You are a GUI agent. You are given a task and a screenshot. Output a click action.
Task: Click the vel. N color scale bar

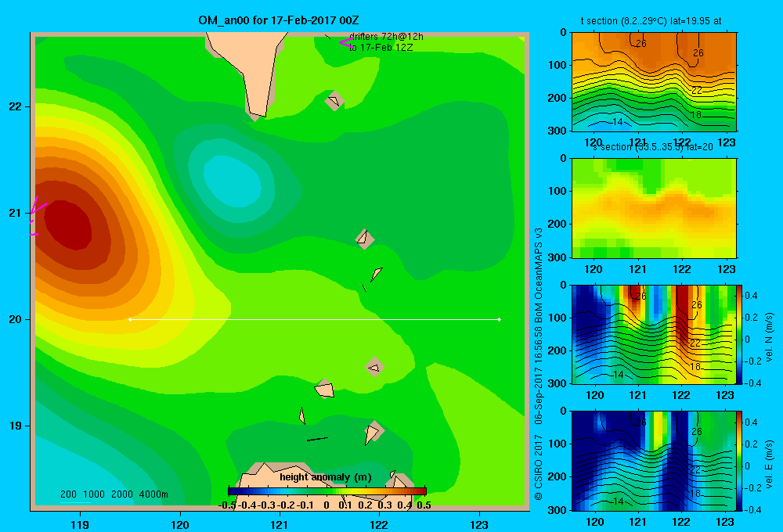pyautogui.click(x=739, y=334)
